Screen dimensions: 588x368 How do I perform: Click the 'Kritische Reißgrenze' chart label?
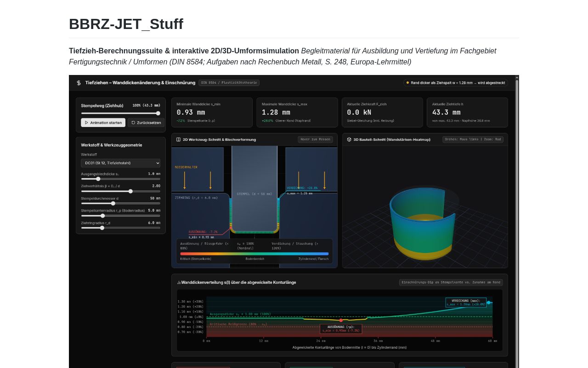pyautogui.click(x=238, y=324)
